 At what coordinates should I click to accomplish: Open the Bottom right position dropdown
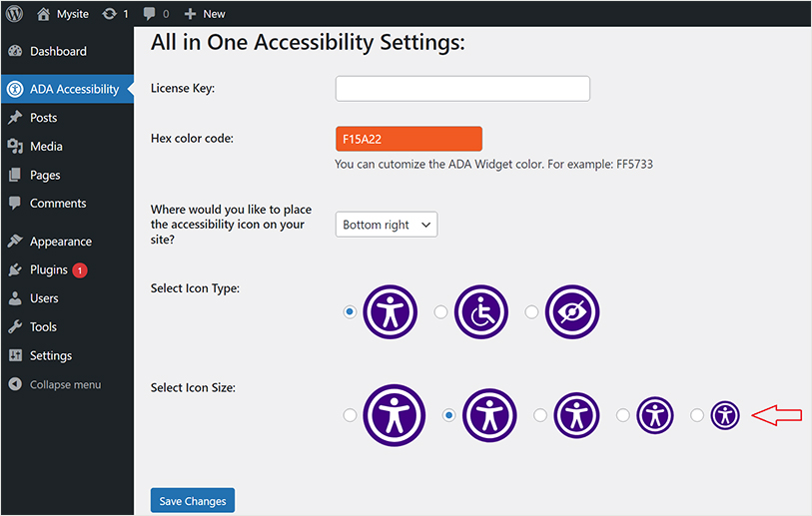(387, 225)
